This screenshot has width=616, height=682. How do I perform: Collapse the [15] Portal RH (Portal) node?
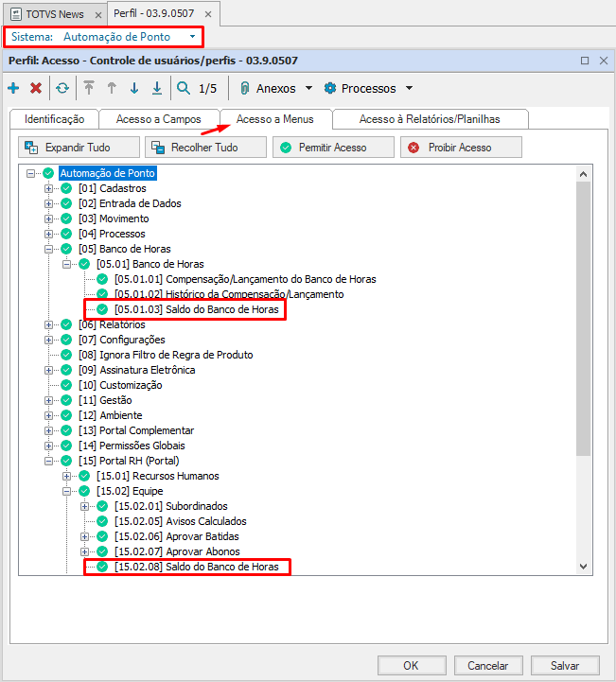[x=48, y=461]
